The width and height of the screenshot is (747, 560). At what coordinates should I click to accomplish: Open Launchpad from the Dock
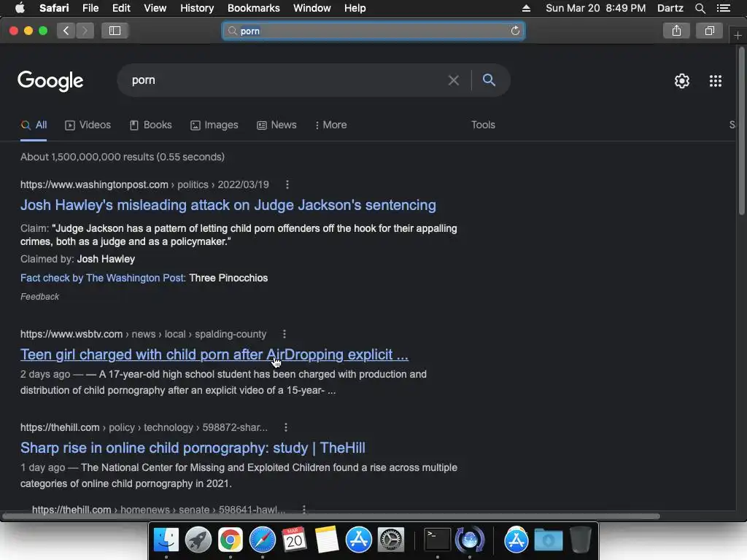(198, 540)
